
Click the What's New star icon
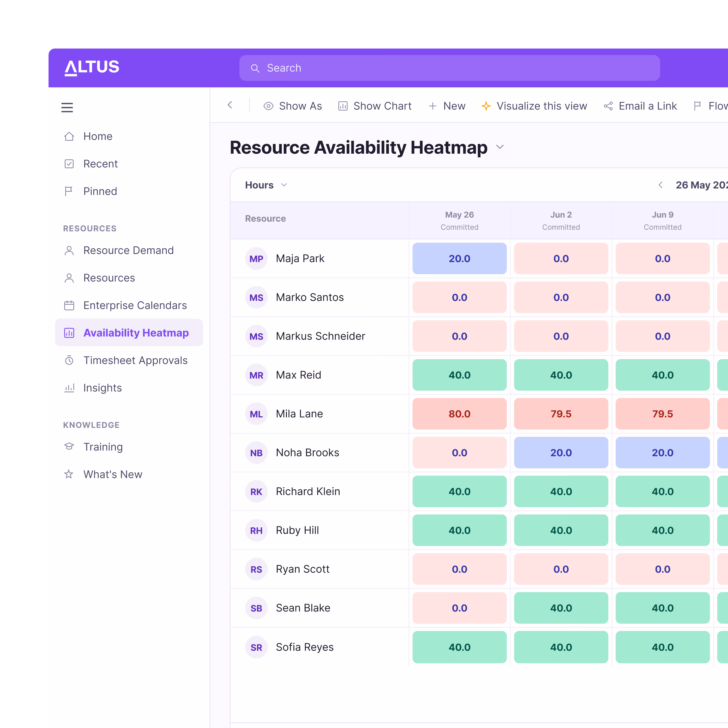(x=68, y=474)
